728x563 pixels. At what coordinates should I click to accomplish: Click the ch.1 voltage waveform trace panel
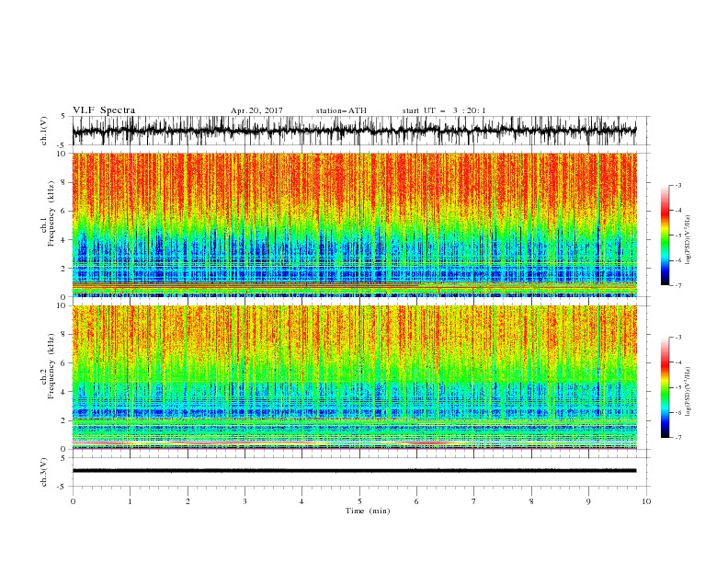click(361, 131)
